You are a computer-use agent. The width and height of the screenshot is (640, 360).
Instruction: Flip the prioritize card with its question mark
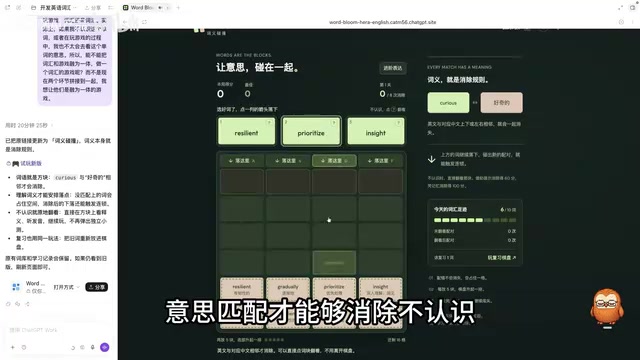333,122
